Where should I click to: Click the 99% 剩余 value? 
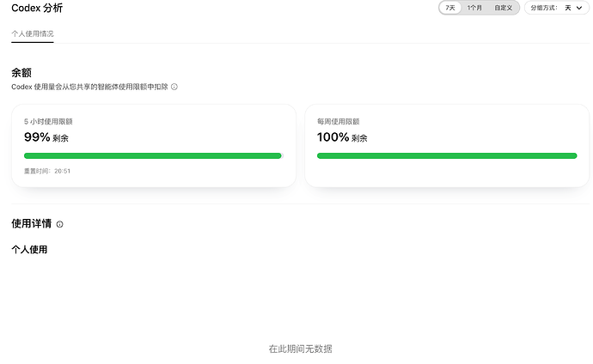(46, 137)
